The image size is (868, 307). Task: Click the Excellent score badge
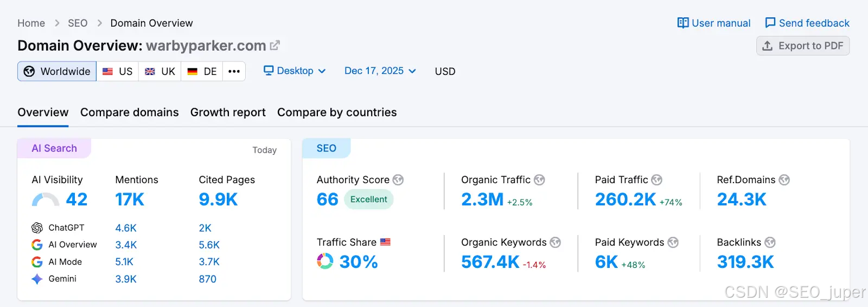point(369,199)
